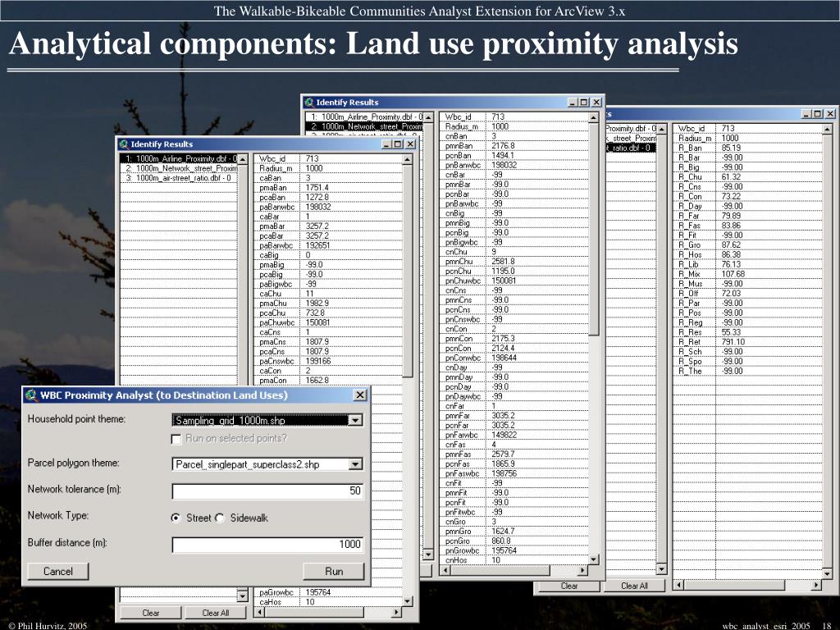This screenshot has height=630, width=840.
Task: Click the R_Ban value 85.19
Action: coord(731,148)
